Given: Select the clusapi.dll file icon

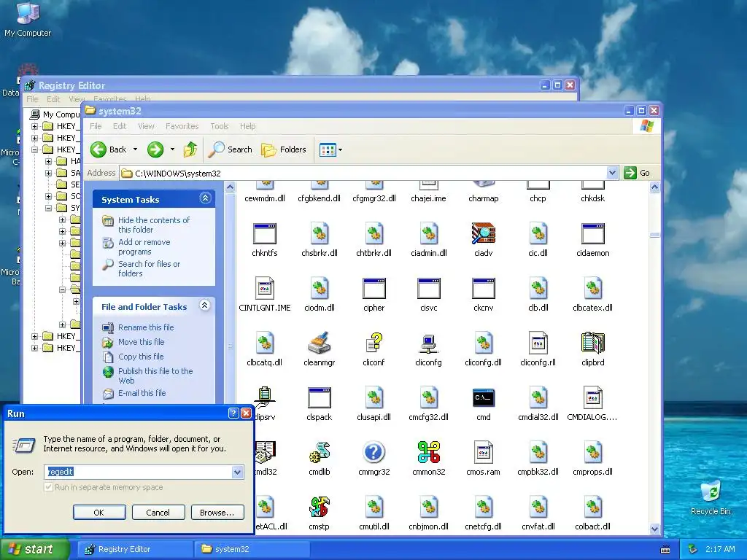Looking at the screenshot, I should (x=374, y=397).
